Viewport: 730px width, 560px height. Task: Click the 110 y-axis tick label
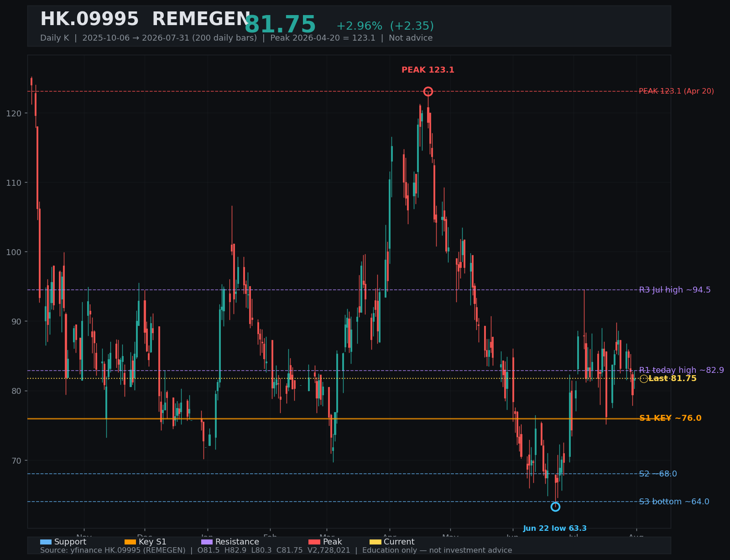[x=14, y=183]
